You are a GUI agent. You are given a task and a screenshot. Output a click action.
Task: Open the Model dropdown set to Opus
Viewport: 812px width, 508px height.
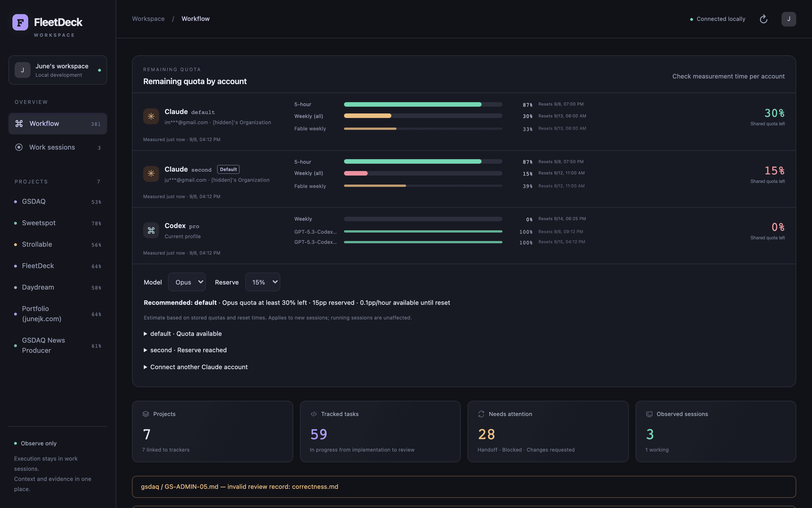[187, 282]
